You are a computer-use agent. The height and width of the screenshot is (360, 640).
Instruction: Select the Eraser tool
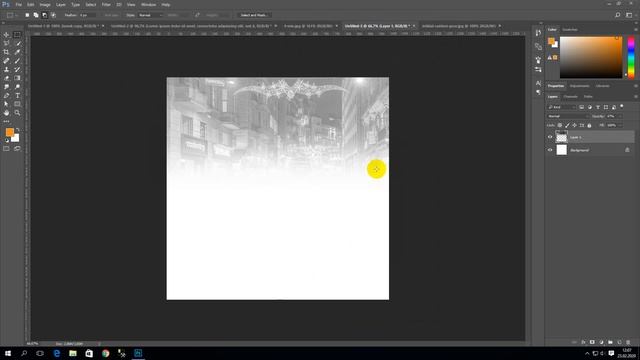[6, 78]
